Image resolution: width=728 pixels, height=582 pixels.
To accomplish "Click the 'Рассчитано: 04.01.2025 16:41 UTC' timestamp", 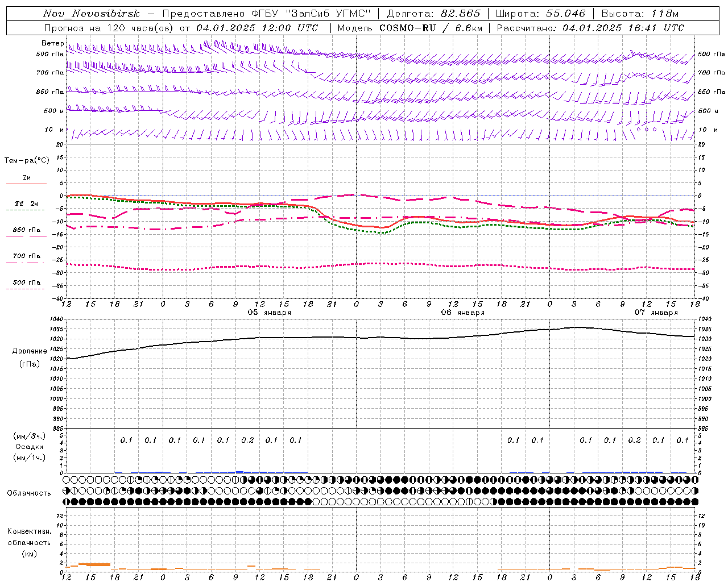I will coord(590,28).
